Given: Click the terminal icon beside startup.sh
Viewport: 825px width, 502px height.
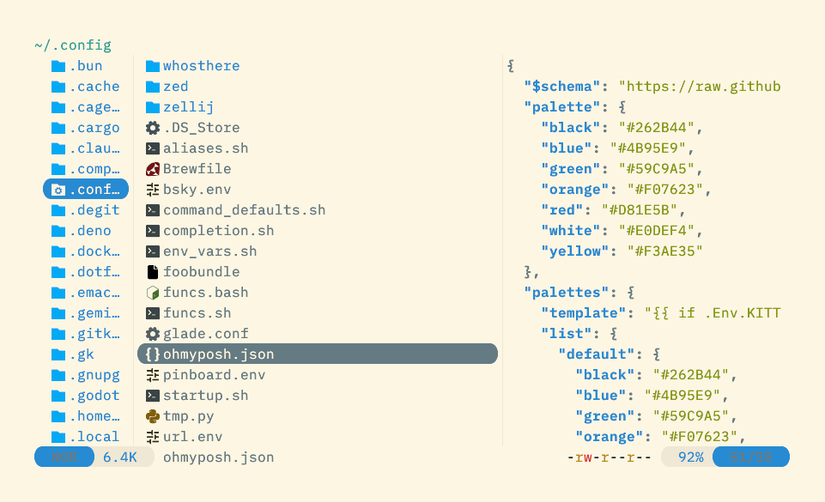Looking at the screenshot, I should tap(153, 396).
